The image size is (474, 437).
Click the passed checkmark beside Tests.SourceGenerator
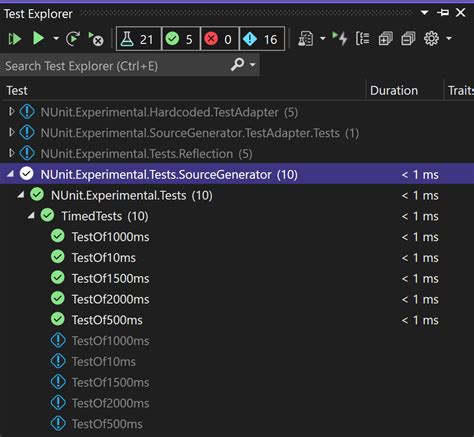26,174
